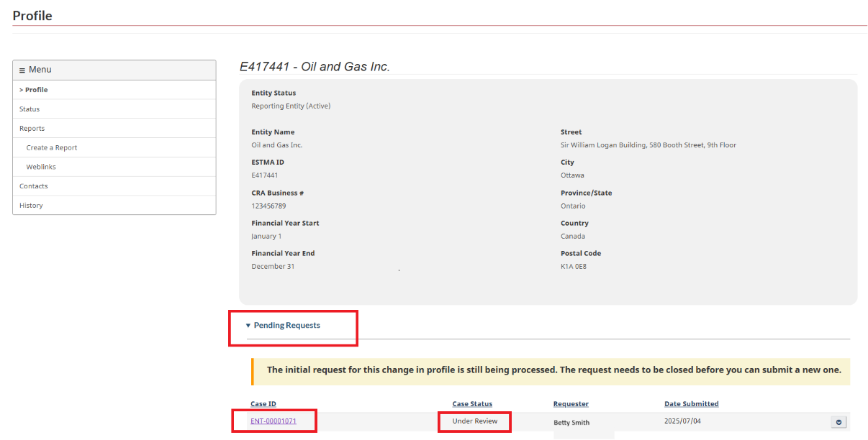Navigate to Reports in the sidebar
This screenshot has height=440, width=868.
(x=31, y=128)
